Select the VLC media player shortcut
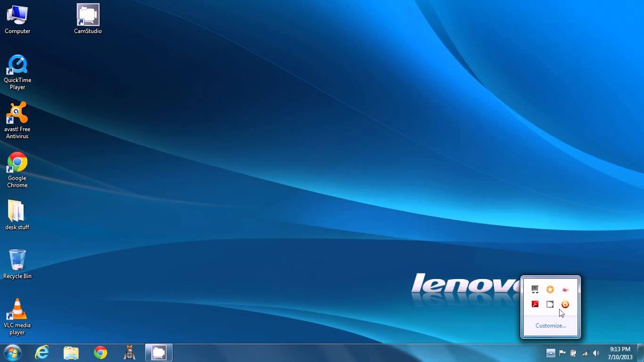 [17, 317]
